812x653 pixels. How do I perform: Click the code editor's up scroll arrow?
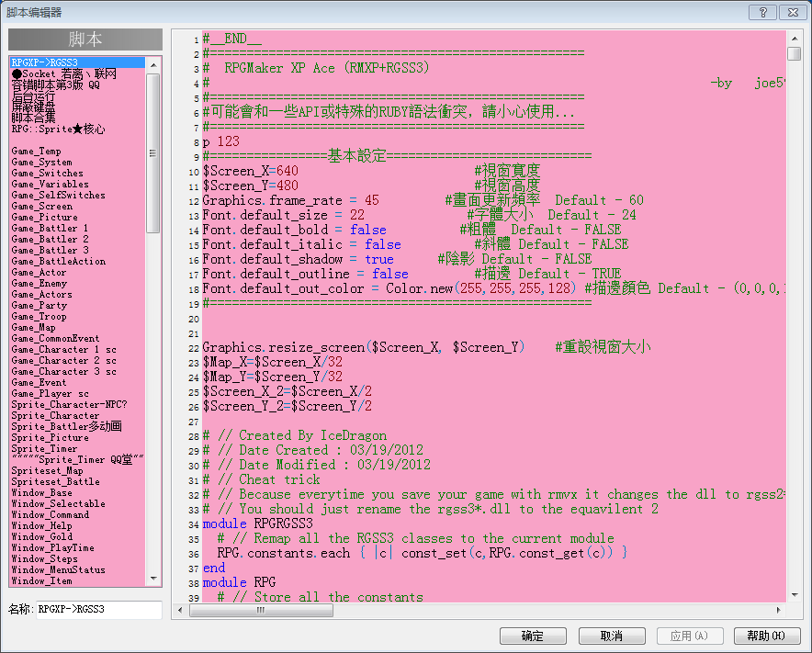pos(795,39)
